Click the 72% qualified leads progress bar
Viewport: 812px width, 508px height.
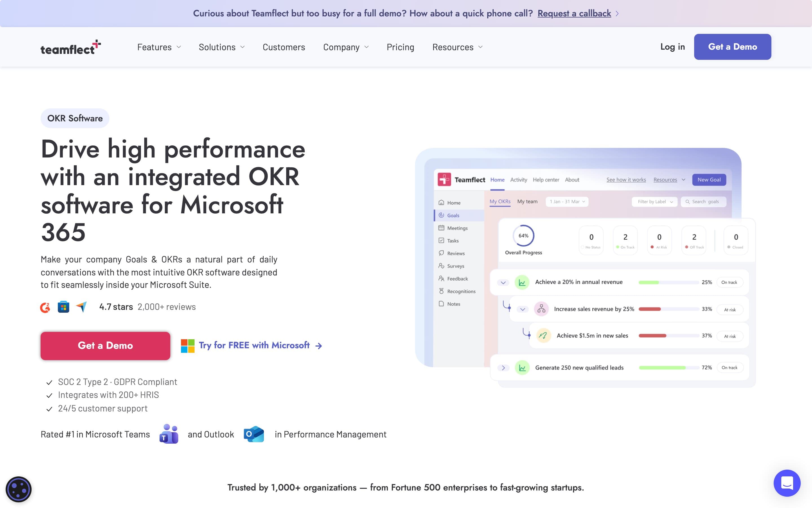668,367
